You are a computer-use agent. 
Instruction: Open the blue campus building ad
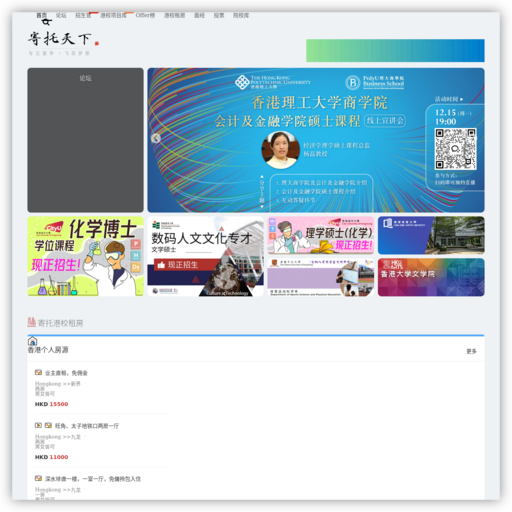(431, 235)
